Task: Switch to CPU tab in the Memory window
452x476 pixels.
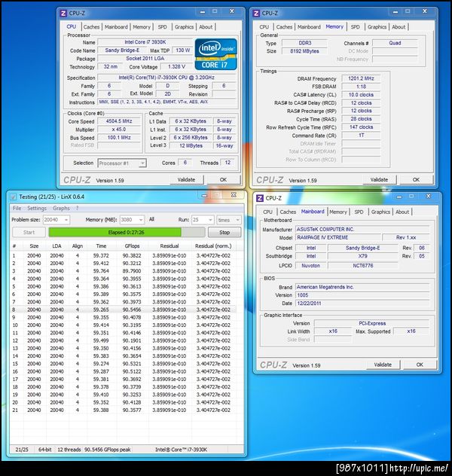Action: pyautogui.click(x=264, y=27)
